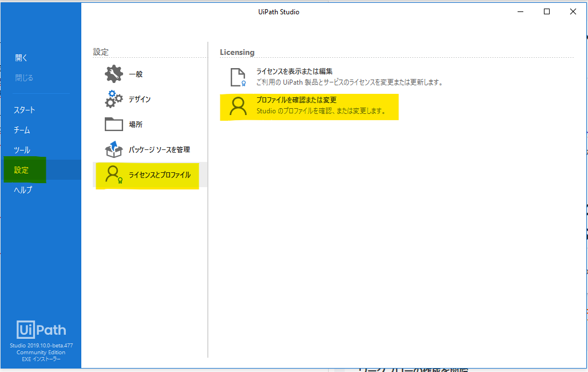588x372 pixels.
Task: Open the ヘルプ section
Action: pos(22,189)
